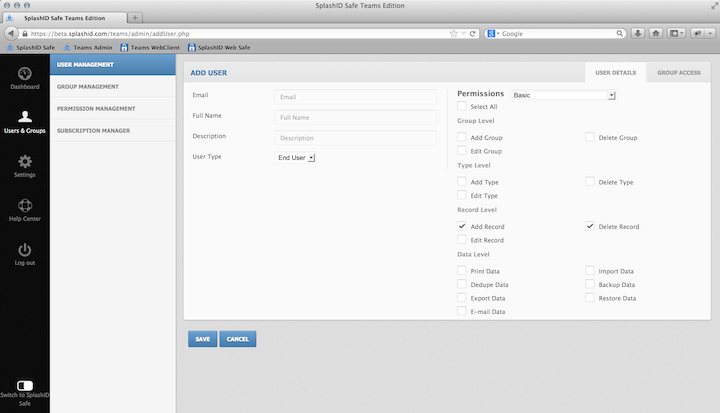Open the Help Center icon
Image resolution: width=720 pixels, height=413 pixels.
coord(25,205)
